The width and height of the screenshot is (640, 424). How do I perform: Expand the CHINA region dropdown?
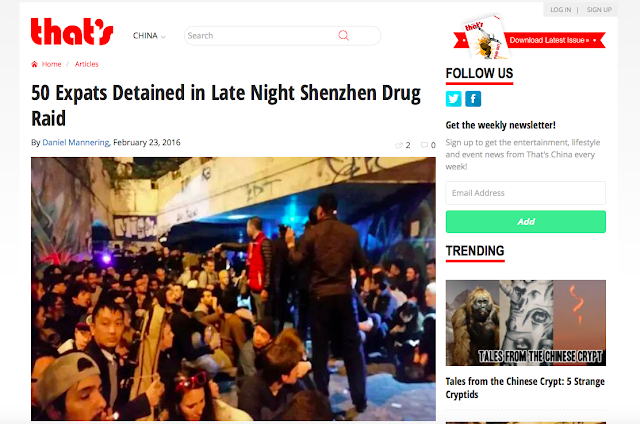click(149, 36)
